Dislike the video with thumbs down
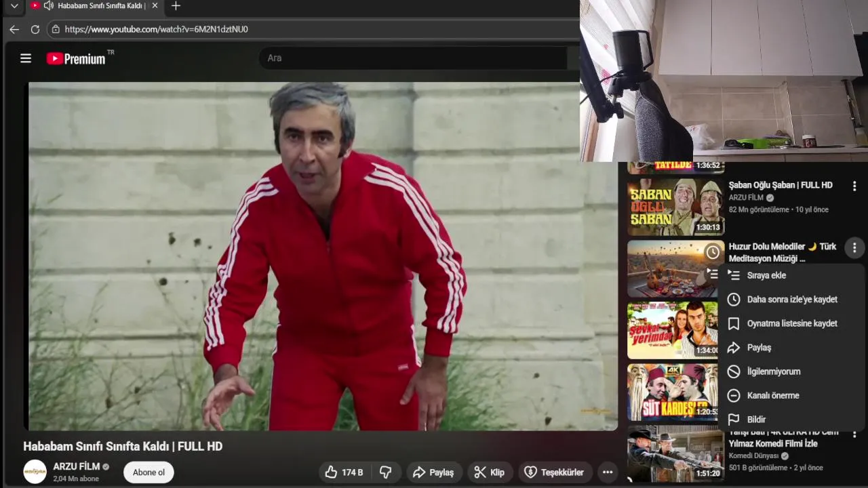The width and height of the screenshot is (868, 488). tap(386, 472)
